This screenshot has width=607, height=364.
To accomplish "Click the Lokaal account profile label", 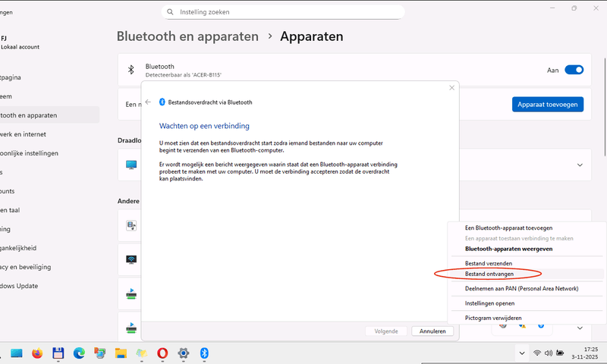I will tap(20, 47).
